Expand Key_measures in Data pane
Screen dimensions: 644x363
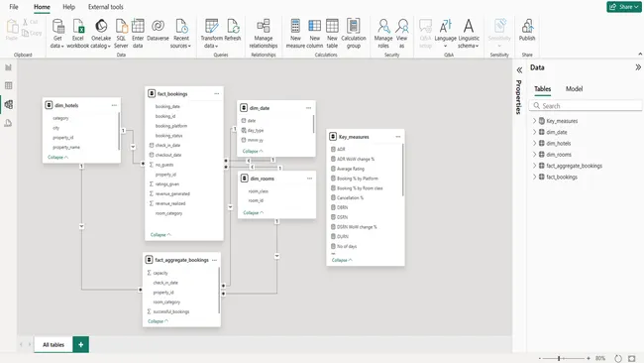pos(534,121)
